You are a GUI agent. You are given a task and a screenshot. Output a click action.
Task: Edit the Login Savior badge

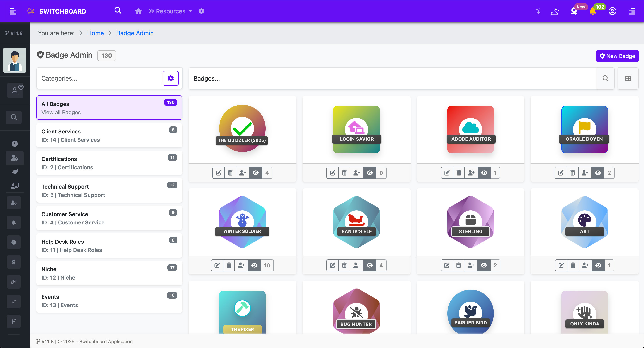tap(332, 173)
